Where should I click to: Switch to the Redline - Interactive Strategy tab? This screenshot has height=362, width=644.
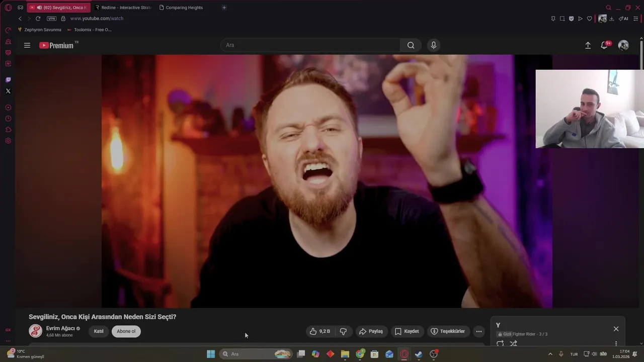coord(123,8)
